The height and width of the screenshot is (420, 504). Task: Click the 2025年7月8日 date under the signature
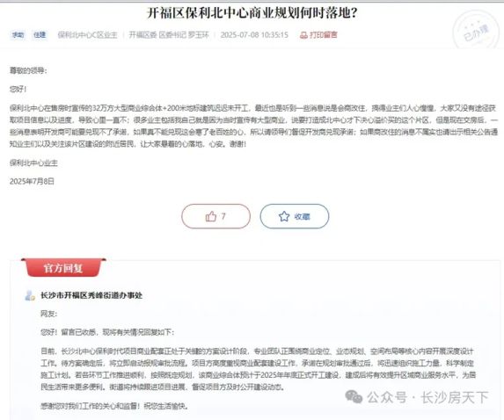click(x=32, y=181)
